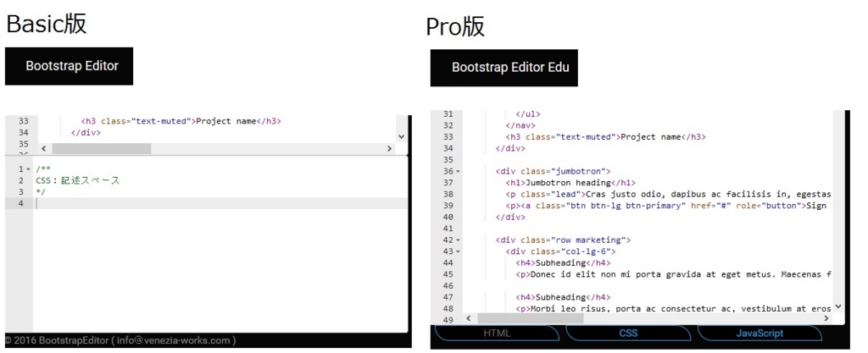Switch to the CSS tab in Pro editor
This screenshot has width=868, height=353.
pos(628,334)
